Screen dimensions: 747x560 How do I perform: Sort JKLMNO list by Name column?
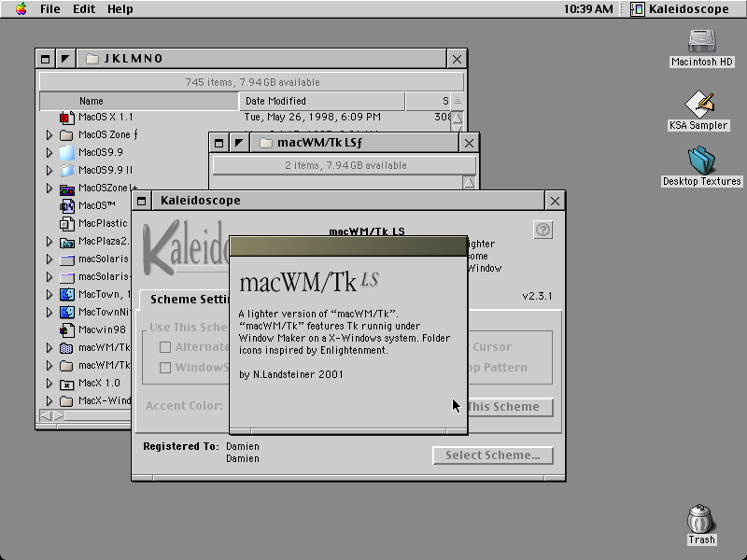[138, 101]
